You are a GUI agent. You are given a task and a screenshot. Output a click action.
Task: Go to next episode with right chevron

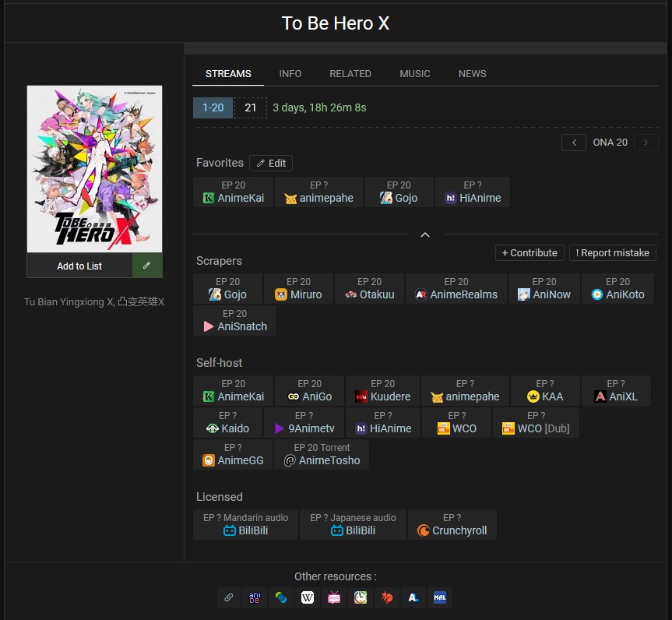click(646, 143)
